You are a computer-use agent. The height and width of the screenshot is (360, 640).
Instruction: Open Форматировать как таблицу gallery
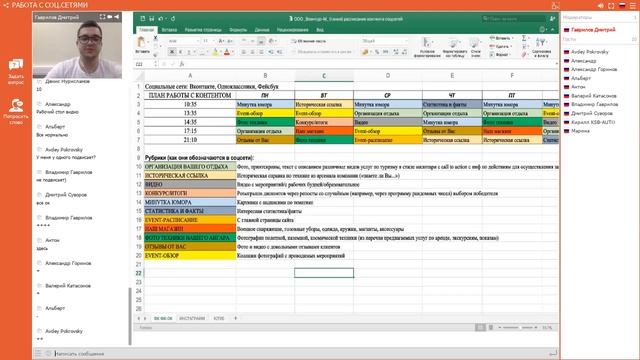click(454, 47)
